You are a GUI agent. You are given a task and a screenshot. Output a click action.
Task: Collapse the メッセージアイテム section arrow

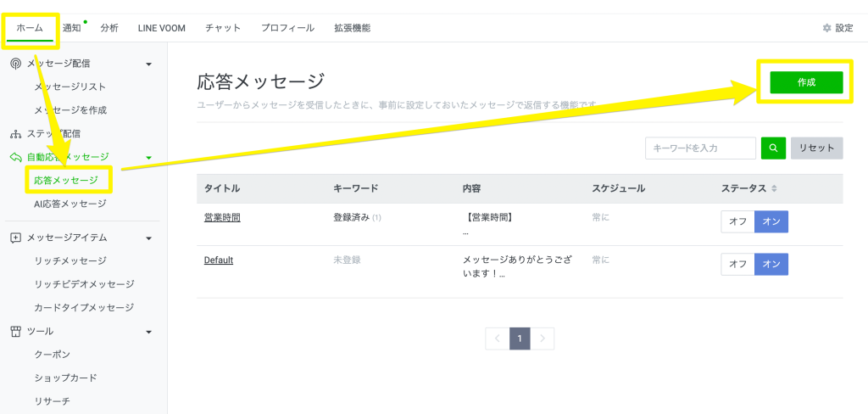point(149,238)
